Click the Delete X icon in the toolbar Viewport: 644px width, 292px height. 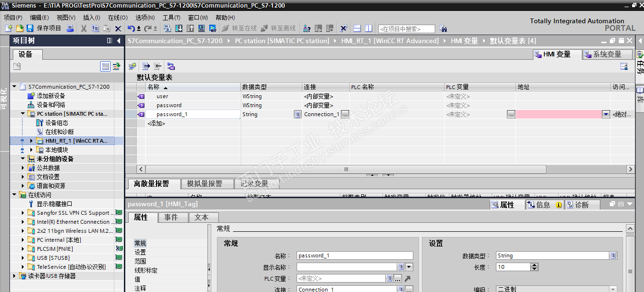[x=118, y=28]
